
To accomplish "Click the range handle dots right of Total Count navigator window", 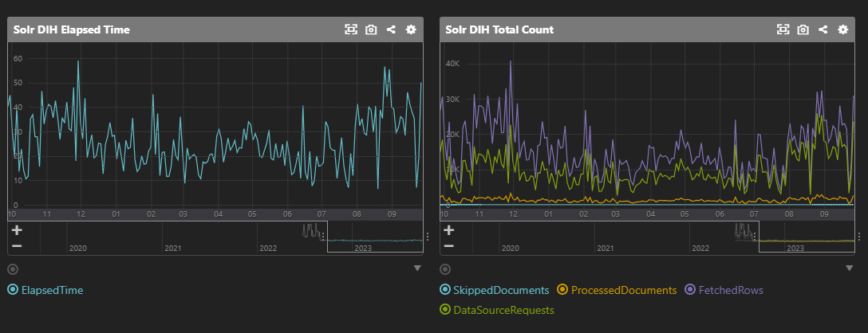I will pos(858,237).
